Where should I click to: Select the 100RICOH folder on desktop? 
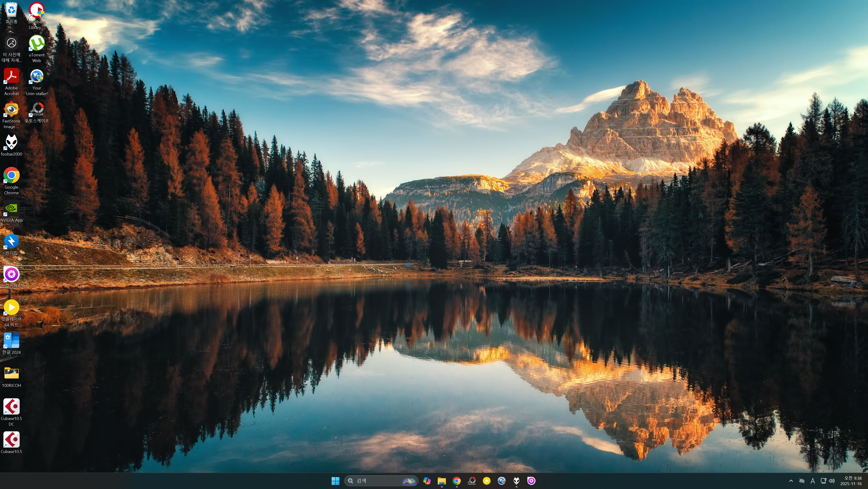point(12,373)
